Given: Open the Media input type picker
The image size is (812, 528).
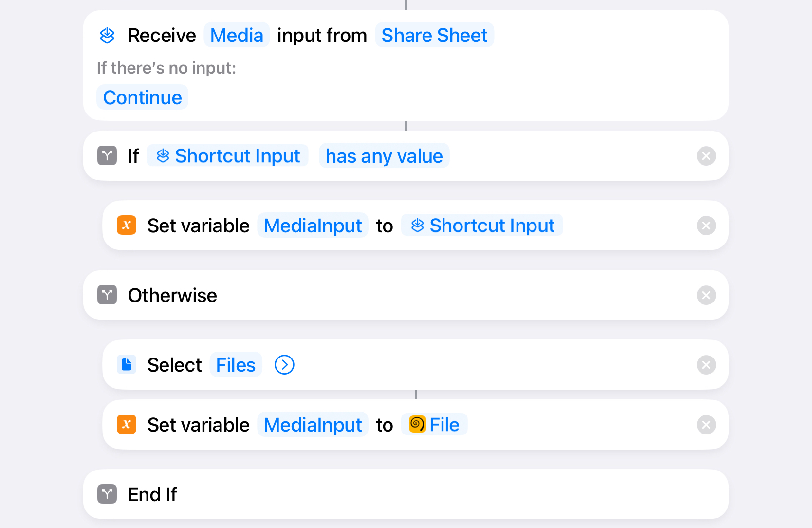Looking at the screenshot, I should 237,35.
